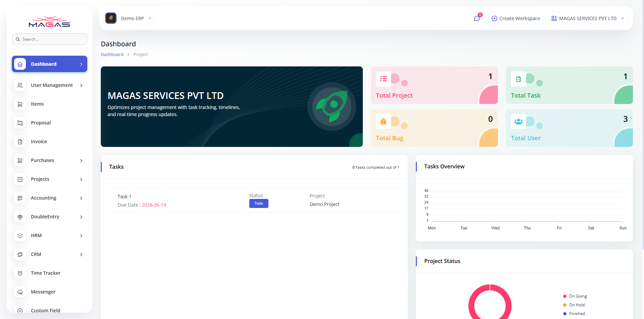Click the tasks completed counter text
644x319 pixels.
376,167
